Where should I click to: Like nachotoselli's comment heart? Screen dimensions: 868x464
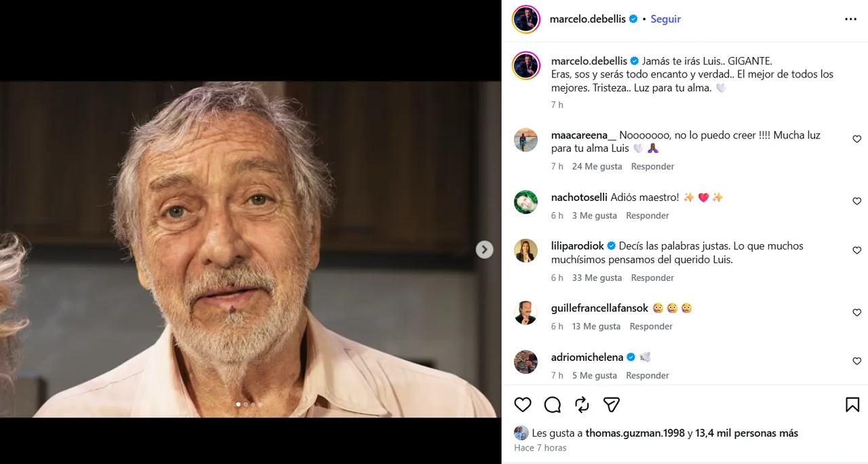[x=856, y=201]
